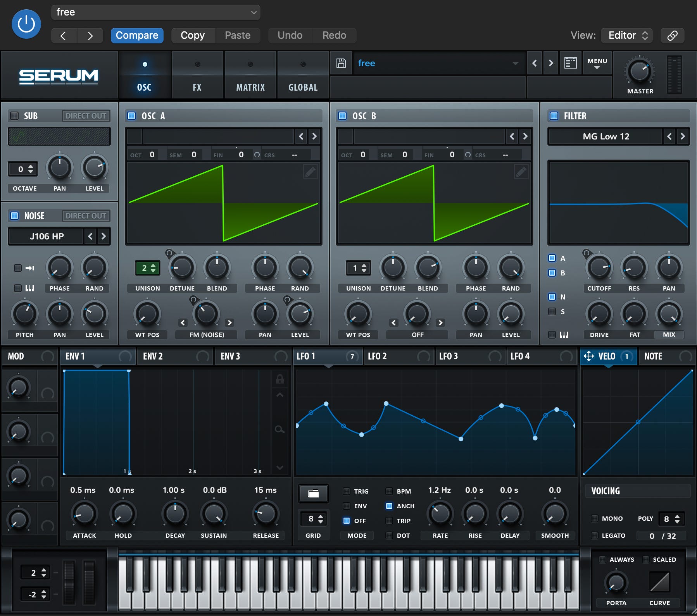
Task: Switch to the FX tab
Action: (x=197, y=75)
